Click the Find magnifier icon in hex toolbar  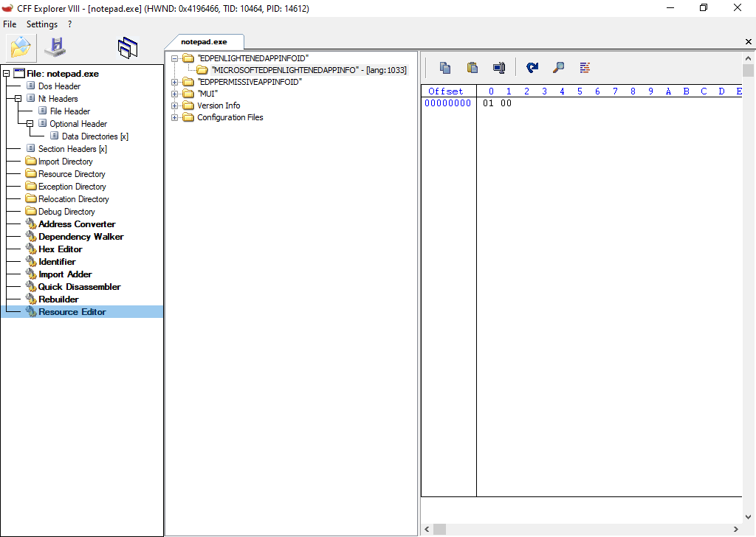[558, 68]
